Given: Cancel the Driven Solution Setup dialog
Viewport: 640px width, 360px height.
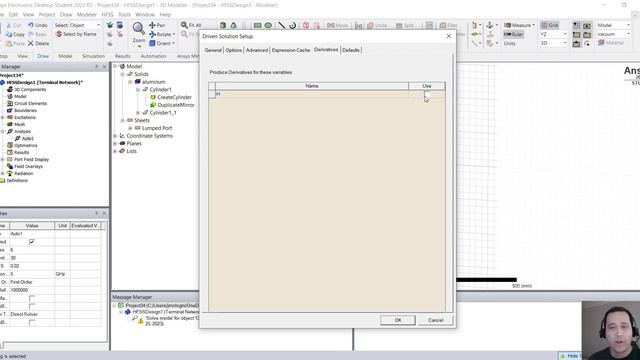Looking at the screenshot, I should pos(436,320).
